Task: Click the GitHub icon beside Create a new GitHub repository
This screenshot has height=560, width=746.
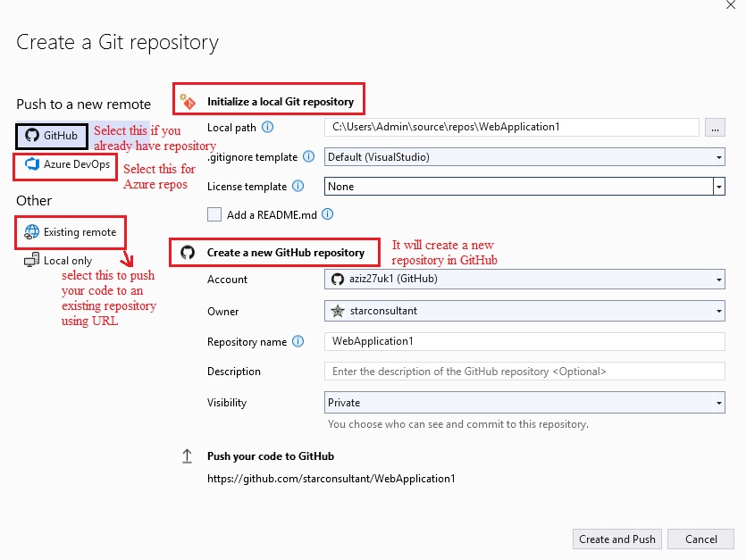Action: tap(188, 252)
